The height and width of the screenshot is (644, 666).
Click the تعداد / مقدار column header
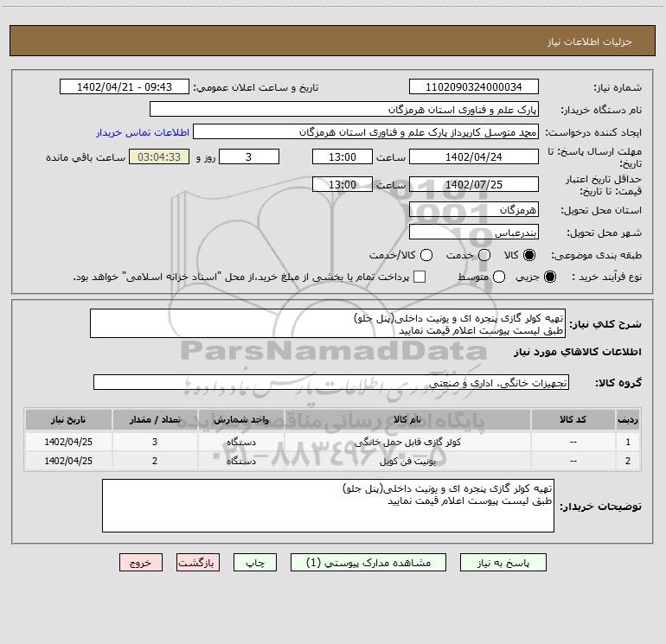[155, 419]
